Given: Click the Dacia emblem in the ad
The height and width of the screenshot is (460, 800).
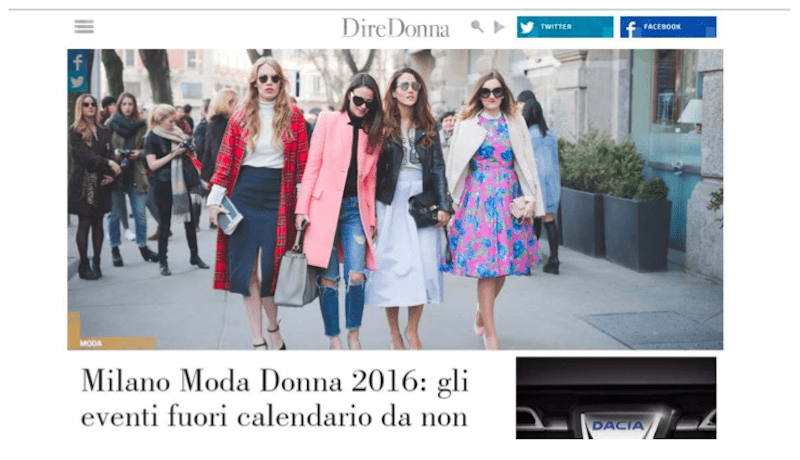Looking at the screenshot, I should pos(618,425).
